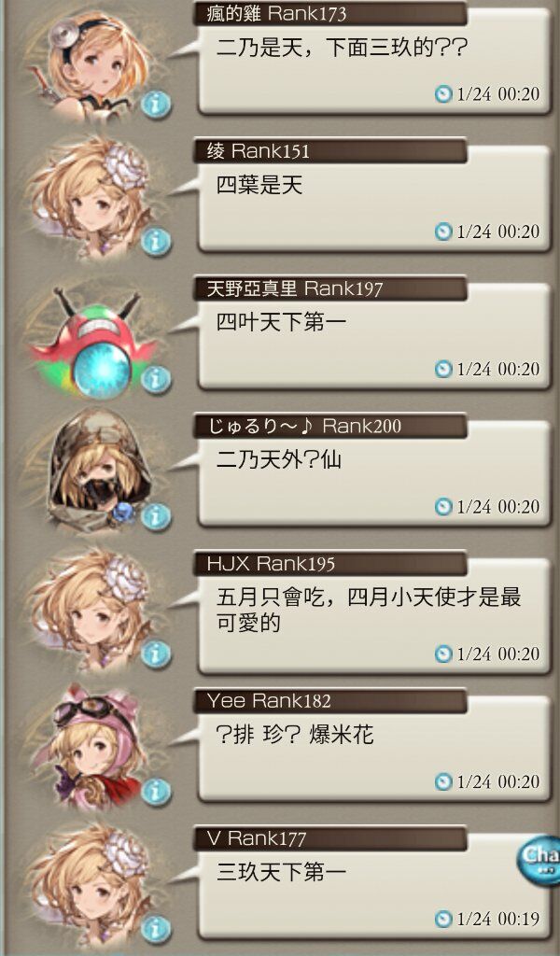Tap info icon beside 天野亞真里 Rank197
Image resolution: width=560 pixels, height=956 pixels.
click(156, 379)
